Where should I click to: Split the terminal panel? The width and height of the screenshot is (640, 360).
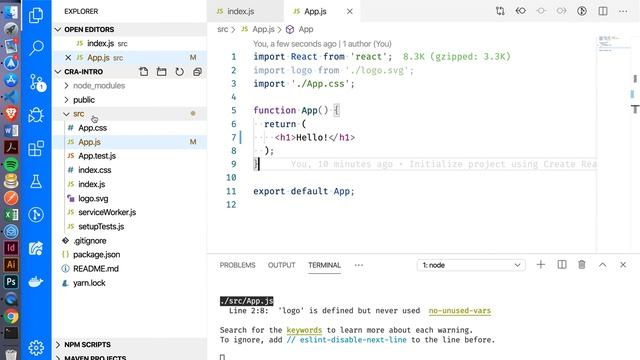tap(562, 265)
